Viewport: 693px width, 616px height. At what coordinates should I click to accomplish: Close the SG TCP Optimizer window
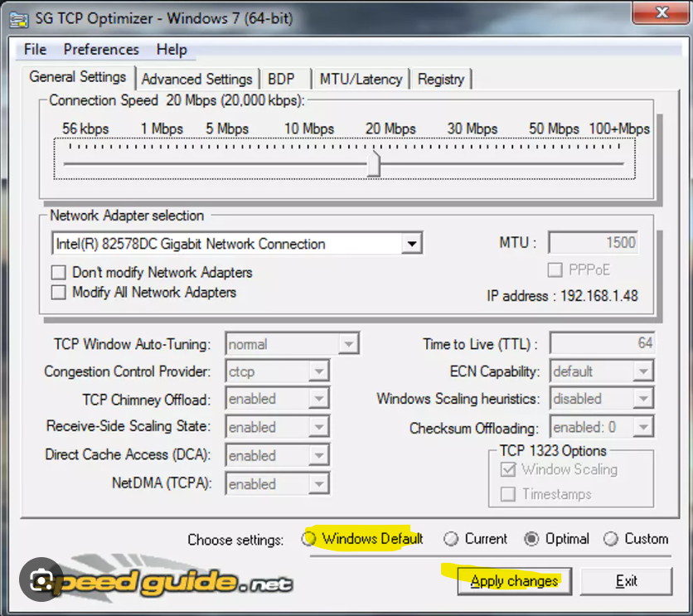click(661, 12)
